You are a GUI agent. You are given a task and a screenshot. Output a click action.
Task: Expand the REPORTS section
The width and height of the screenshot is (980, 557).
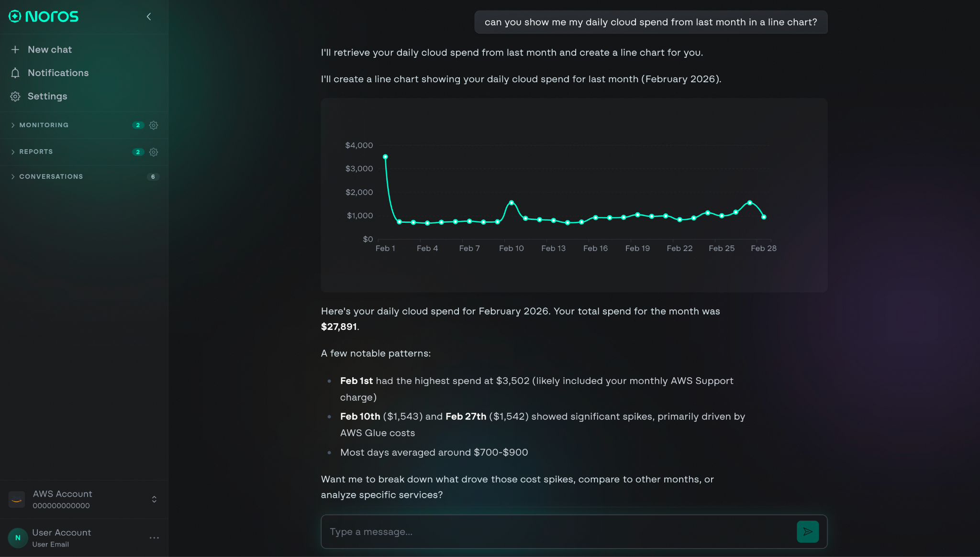coord(36,152)
